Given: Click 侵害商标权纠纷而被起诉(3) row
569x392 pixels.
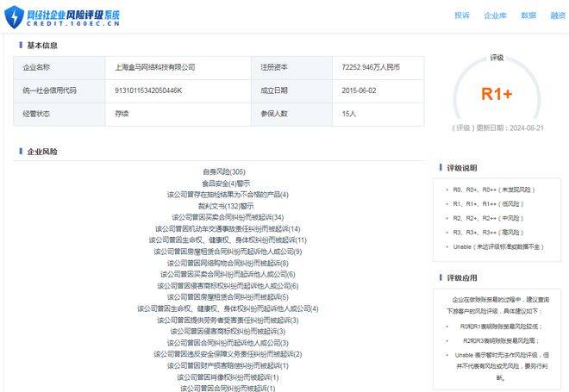Looking at the screenshot, I should click(x=228, y=332).
